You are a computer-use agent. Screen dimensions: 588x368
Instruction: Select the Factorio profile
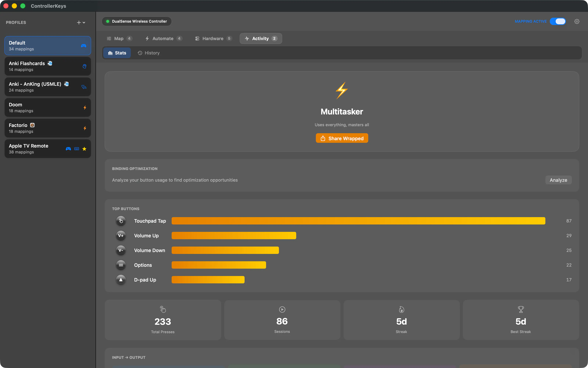(x=48, y=128)
